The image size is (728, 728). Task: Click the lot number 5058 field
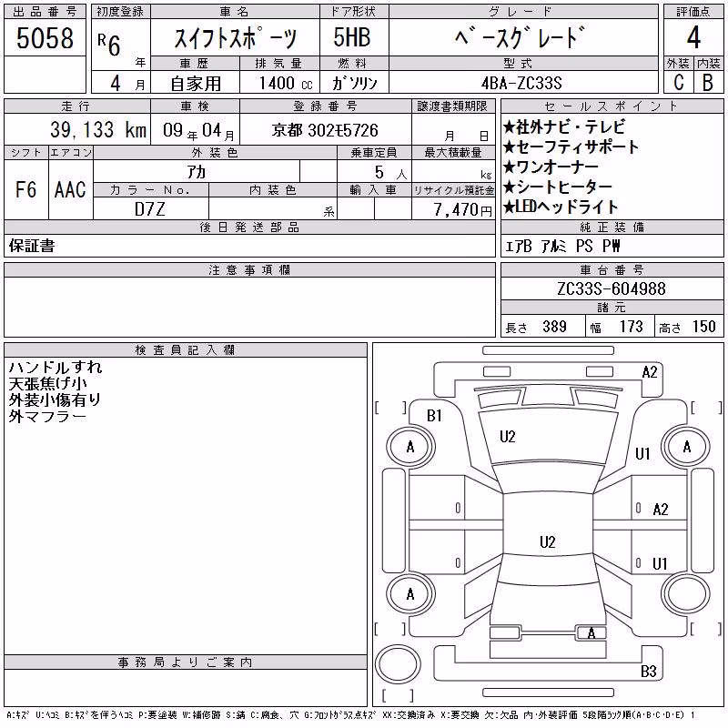(x=45, y=38)
